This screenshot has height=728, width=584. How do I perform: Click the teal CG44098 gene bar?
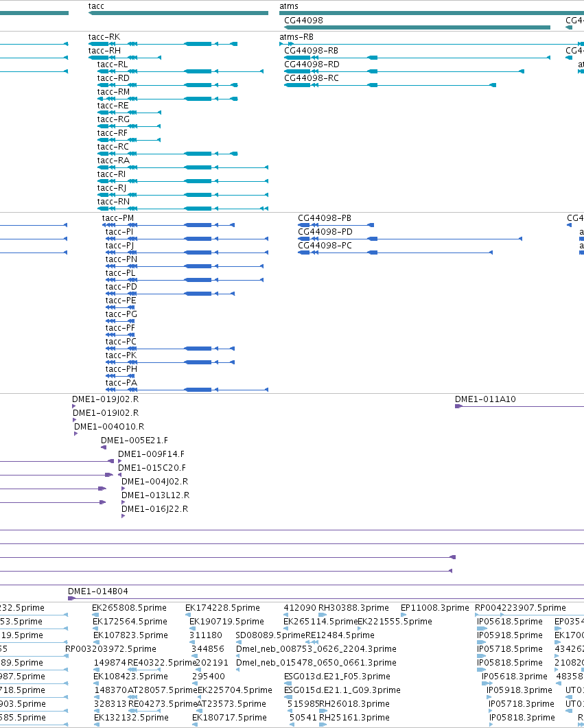(x=417, y=27)
